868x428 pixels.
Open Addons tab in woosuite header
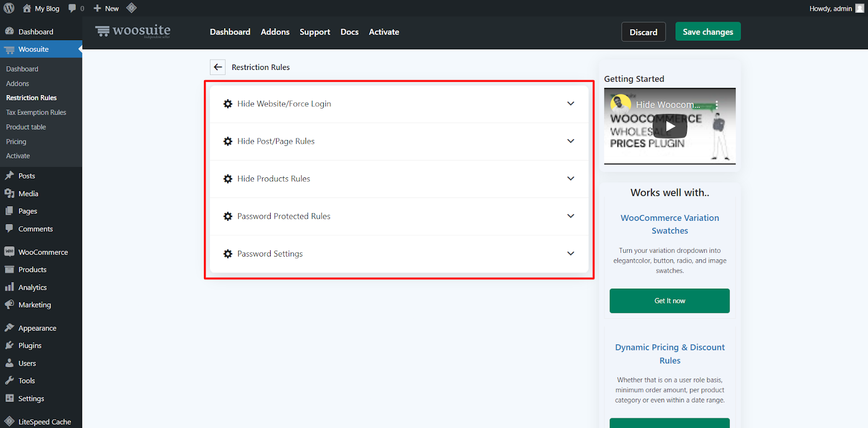[275, 32]
